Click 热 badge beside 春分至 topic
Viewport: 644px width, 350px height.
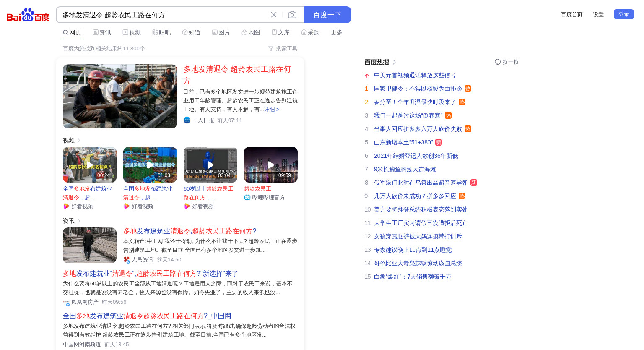[462, 102]
